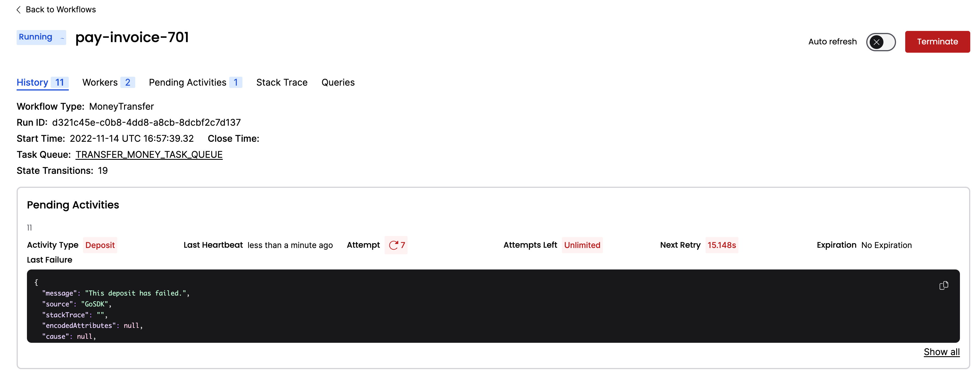Image resolution: width=980 pixels, height=378 pixels.
Task: Terminate the pay-invoice-701 workflow
Action: tap(937, 42)
